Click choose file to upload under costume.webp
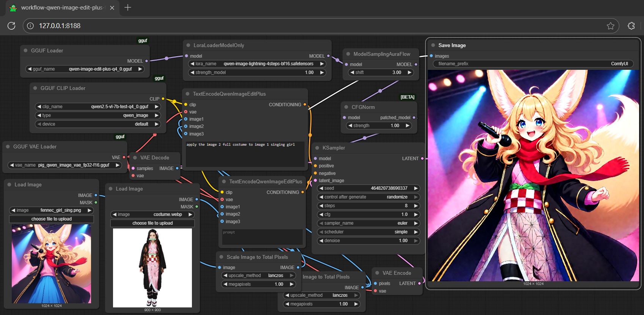The width and height of the screenshot is (644, 315). 152,223
